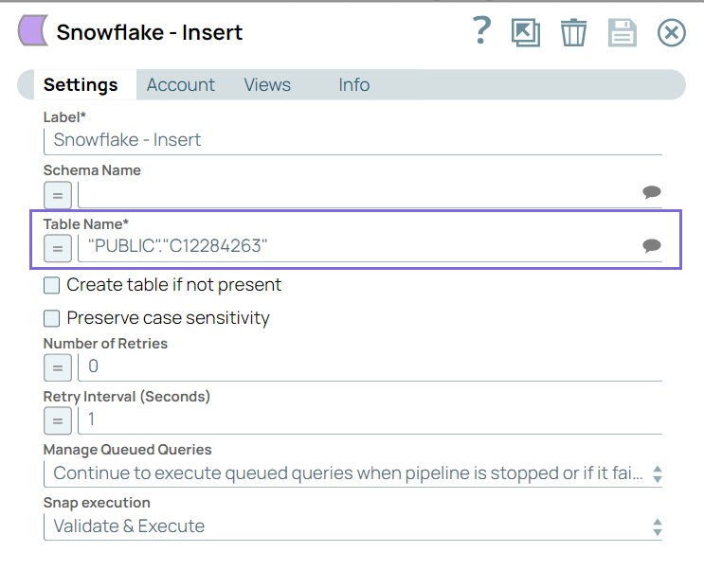The width and height of the screenshot is (704, 588).
Task: Toggle expression button for Retry Interval
Action: [x=58, y=420]
